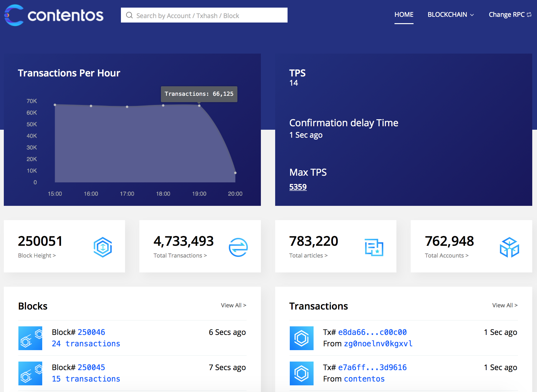The height and width of the screenshot is (392, 537).
Task: Expand the Total Transactions details arrow
Action: tap(205, 256)
